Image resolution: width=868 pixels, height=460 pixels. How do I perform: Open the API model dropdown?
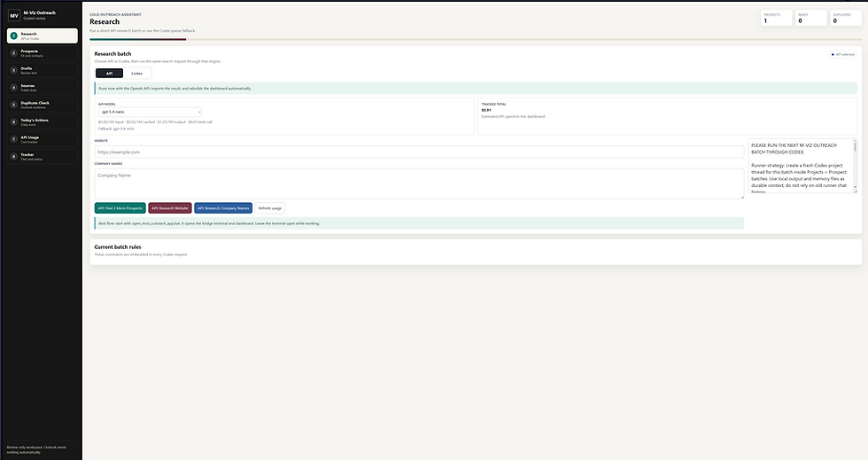tap(150, 112)
